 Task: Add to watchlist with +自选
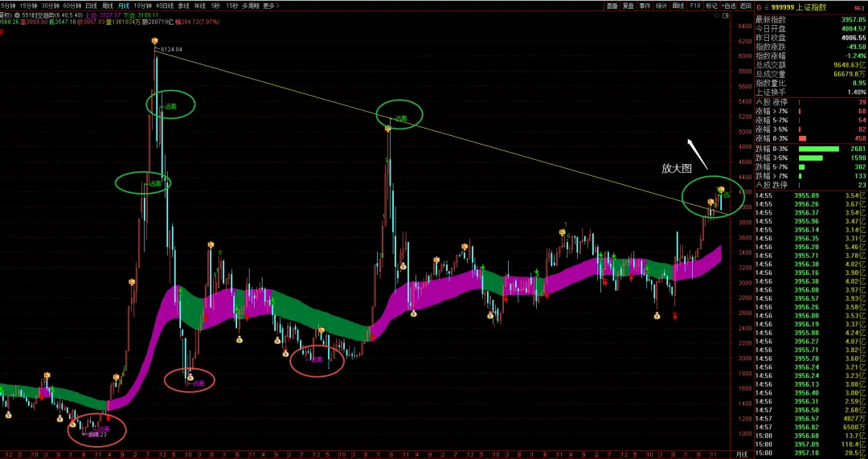click(728, 6)
